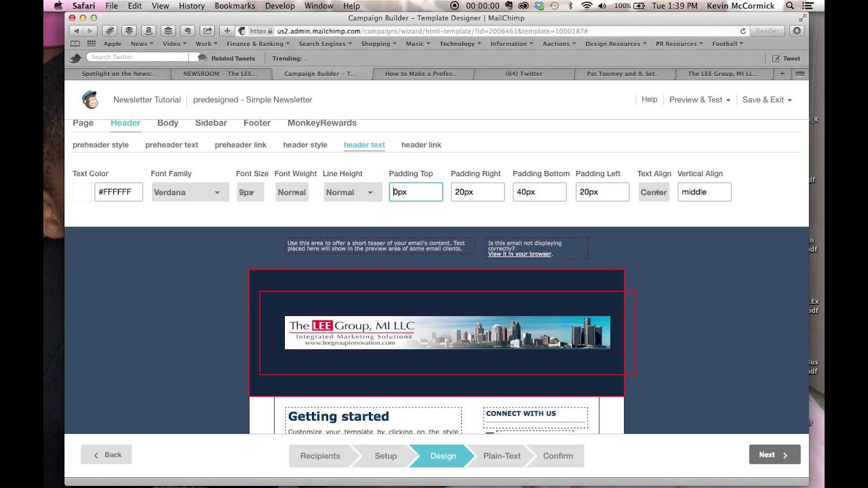Click the Buffer stacked-layers toolbar icon

click(168, 31)
